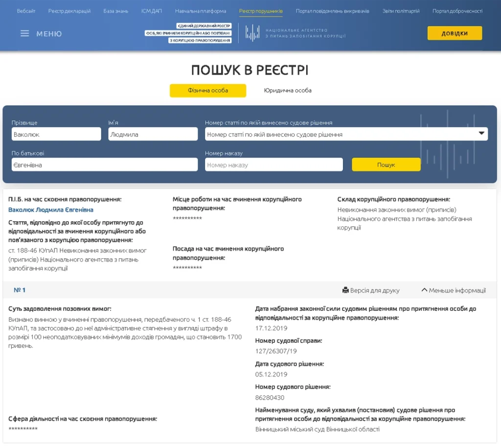Select the 'Фізична особа' tab
Viewport: 501px width, 448px height.
[x=208, y=90]
